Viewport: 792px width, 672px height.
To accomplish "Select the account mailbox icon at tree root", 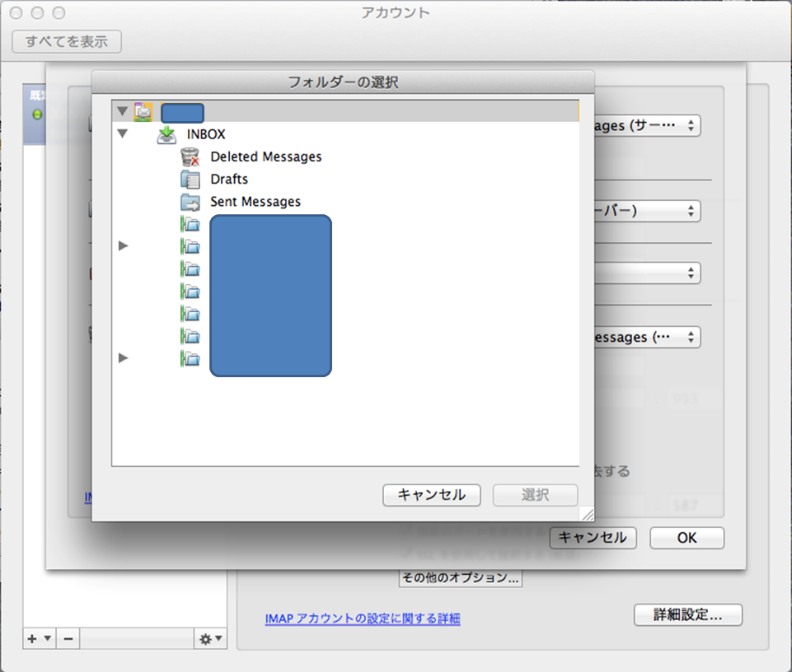I will 143,111.
